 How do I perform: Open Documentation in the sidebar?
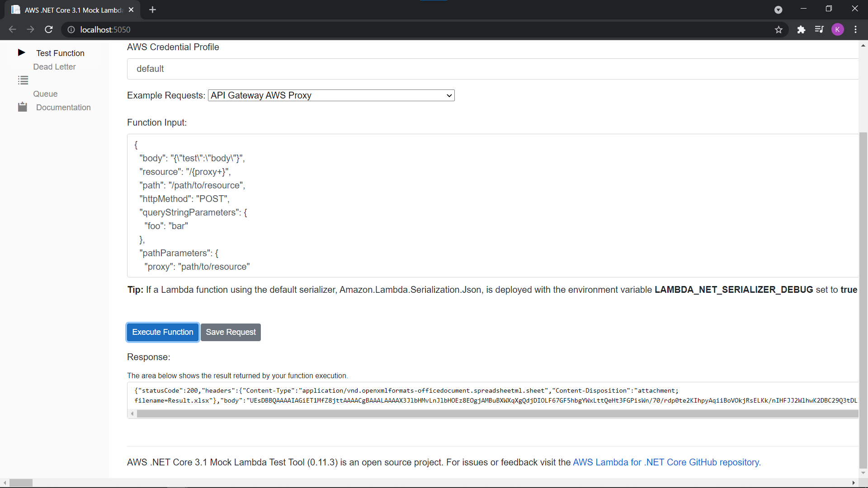point(63,108)
